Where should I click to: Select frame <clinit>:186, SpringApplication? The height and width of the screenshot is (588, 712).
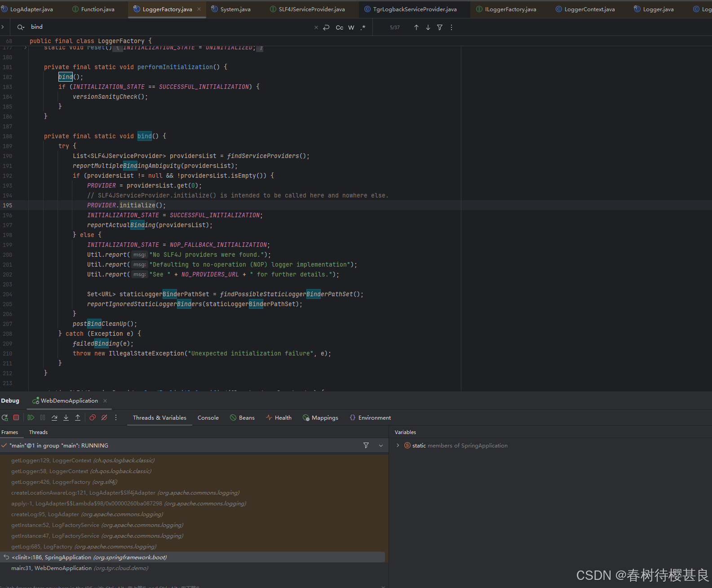[193, 557]
